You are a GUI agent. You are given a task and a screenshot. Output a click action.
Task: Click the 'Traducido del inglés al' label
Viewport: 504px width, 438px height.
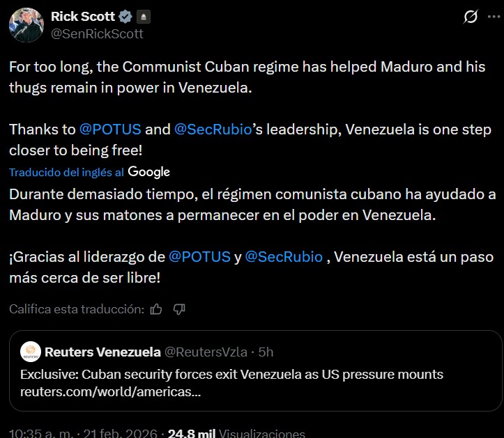pyautogui.click(x=67, y=172)
